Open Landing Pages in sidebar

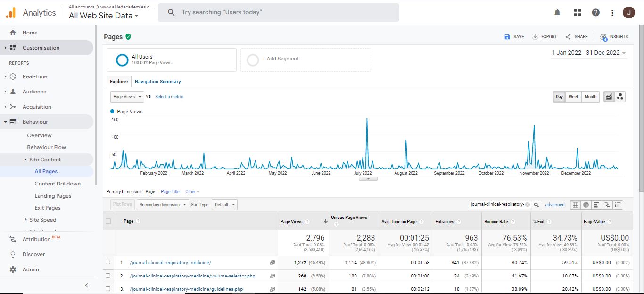click(53, 196)
